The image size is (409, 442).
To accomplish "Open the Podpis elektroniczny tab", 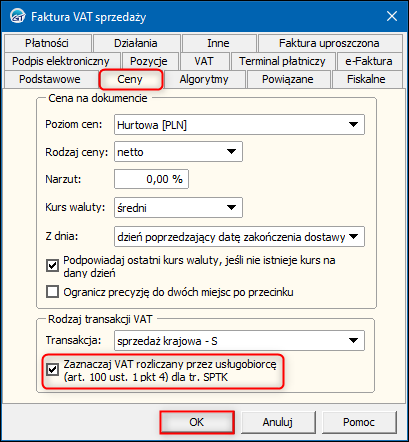I will [61, 61].
